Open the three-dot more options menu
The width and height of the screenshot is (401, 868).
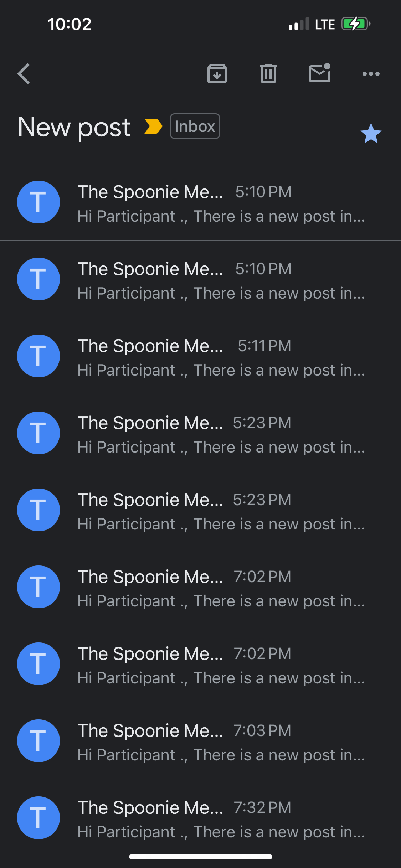click(371, 74)
